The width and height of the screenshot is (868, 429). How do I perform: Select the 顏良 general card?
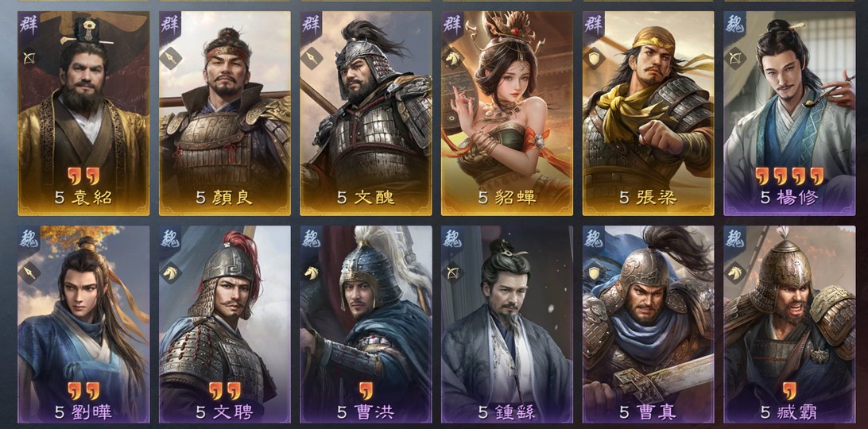(x=225, y=114)
